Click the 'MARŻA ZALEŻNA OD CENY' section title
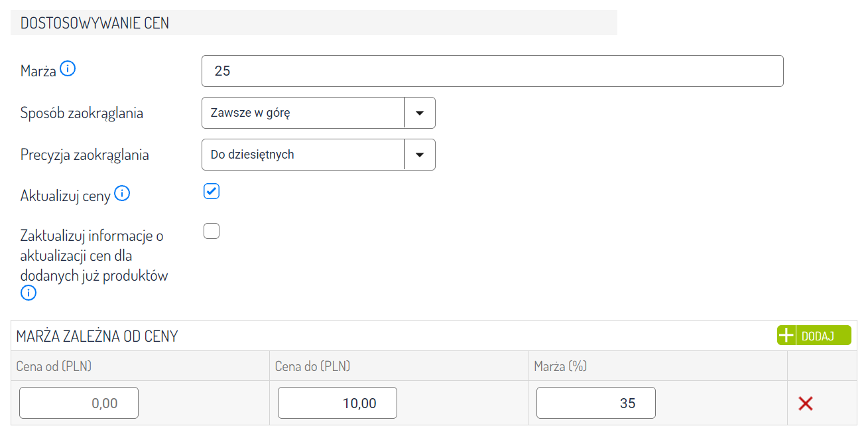Image resolution: width=868 pixels, height=436 pixels. (97, 336)
